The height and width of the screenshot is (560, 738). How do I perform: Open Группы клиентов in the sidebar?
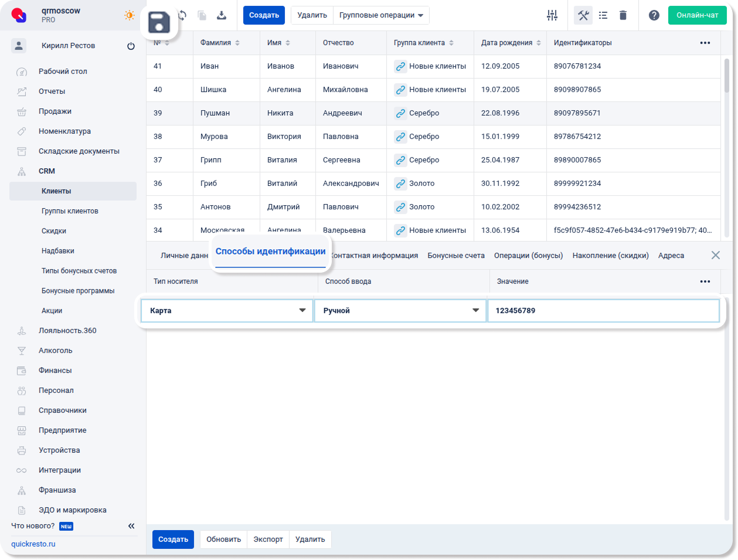(70, 211)
